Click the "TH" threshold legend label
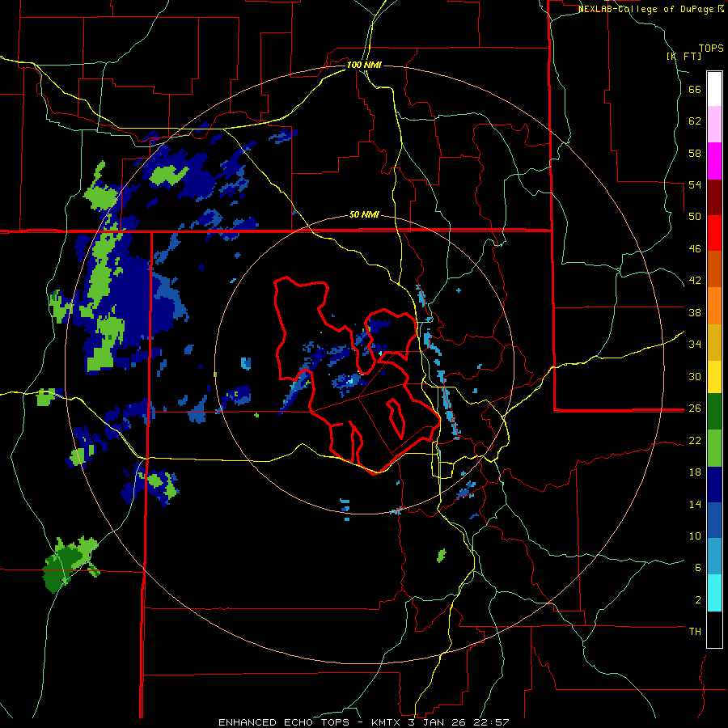Screen dimensions: 728x728 click(x=695, y=631)
